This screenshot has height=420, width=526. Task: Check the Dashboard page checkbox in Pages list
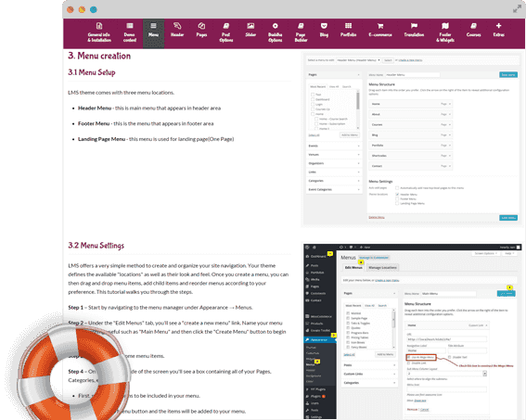pyautogui.click(x=313, y=99)
